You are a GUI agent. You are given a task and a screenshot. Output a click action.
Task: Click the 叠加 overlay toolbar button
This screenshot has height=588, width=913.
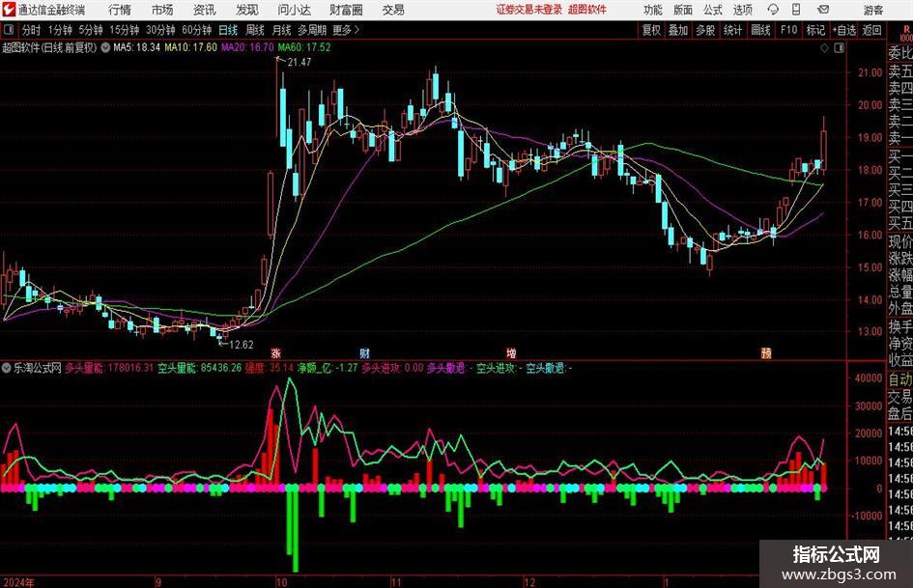coord(678,30)
